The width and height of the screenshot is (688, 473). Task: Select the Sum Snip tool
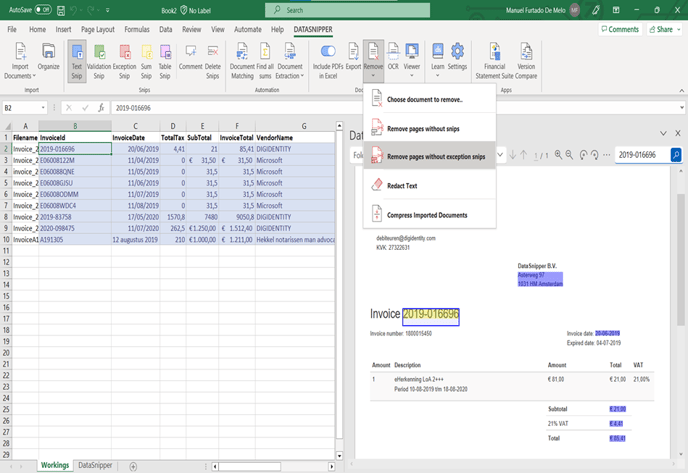[x=146, y=61]
